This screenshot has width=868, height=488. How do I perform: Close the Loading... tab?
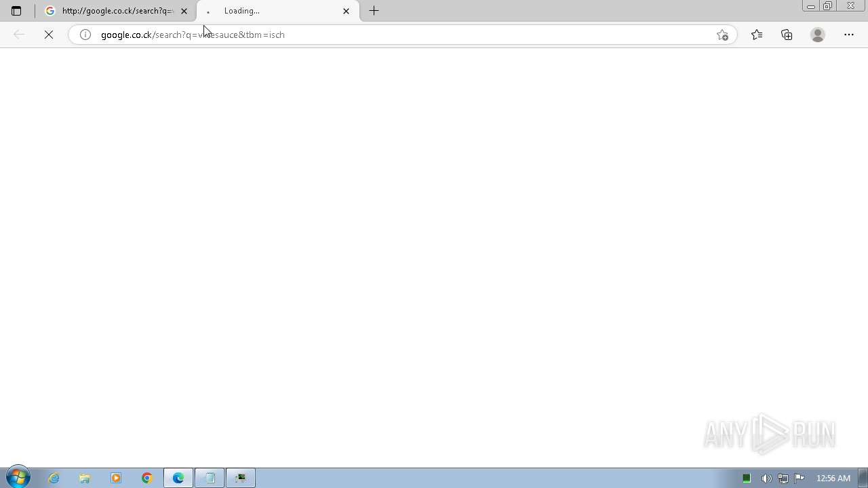click(x=346, y=11)
